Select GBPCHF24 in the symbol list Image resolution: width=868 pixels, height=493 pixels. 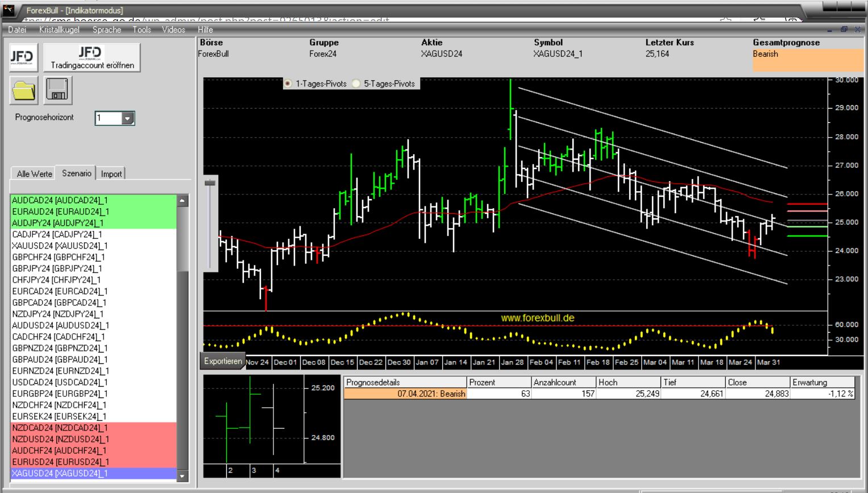pos(94,257)
